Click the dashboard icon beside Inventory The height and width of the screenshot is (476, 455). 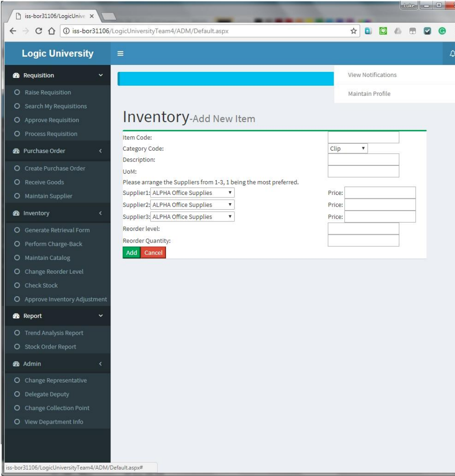click(x=16, y=213)
